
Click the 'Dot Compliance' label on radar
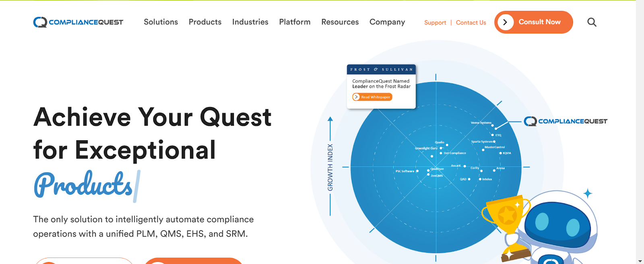pos(455,153)
